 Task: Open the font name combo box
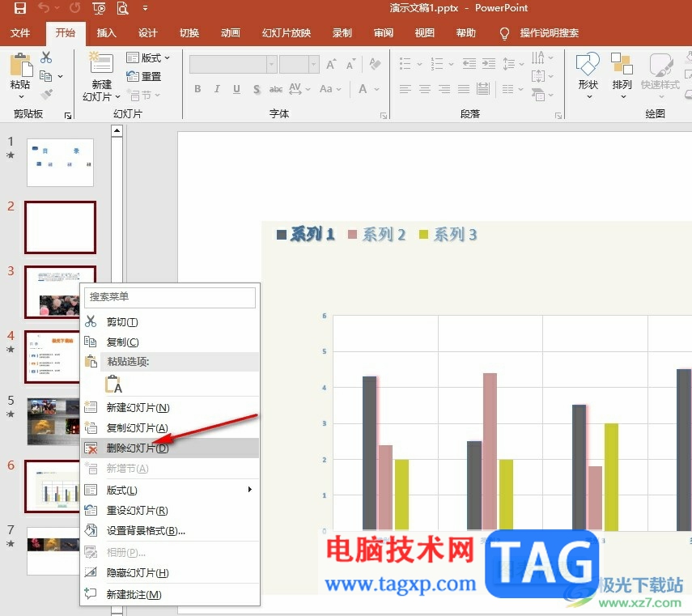233,65
